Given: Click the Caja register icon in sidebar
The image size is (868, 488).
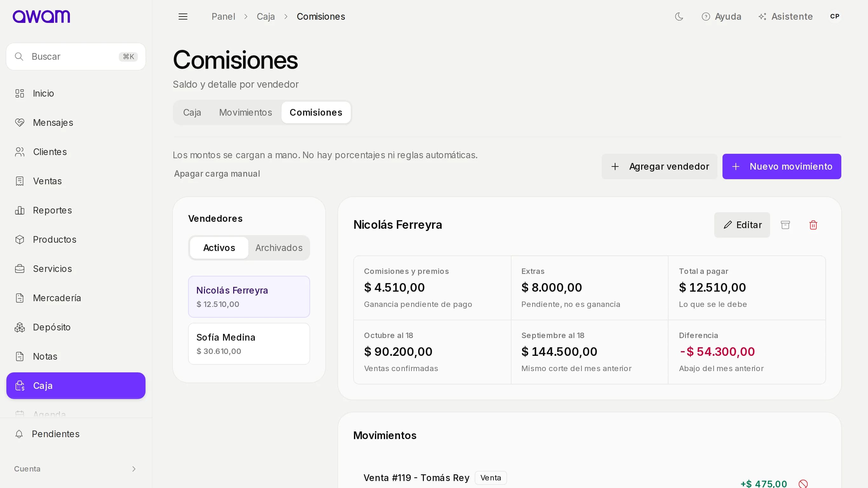Looking at the screenshot, I should click(20, 386).
